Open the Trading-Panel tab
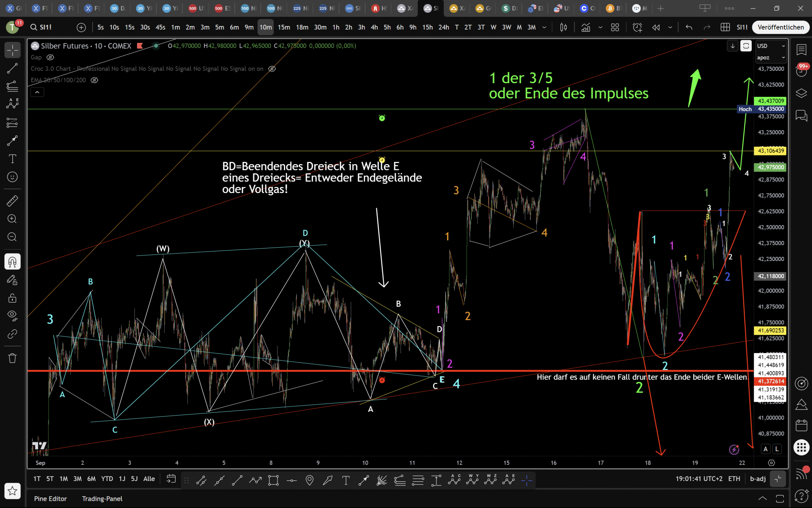Screen dimensions: 812x508 (x=102, y=499)
